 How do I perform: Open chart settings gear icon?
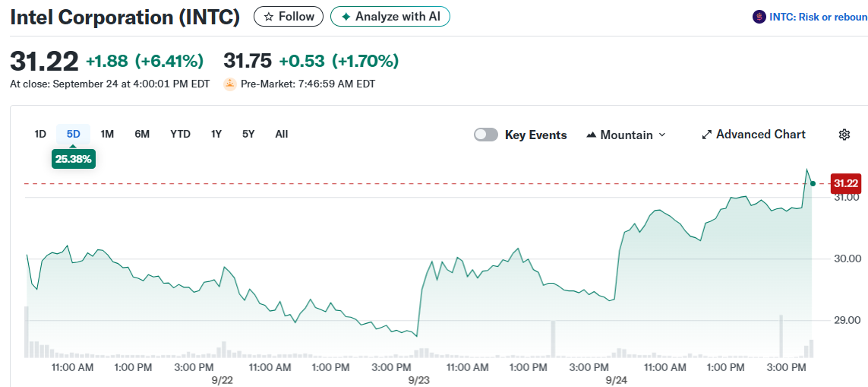(x=844, y=134)
